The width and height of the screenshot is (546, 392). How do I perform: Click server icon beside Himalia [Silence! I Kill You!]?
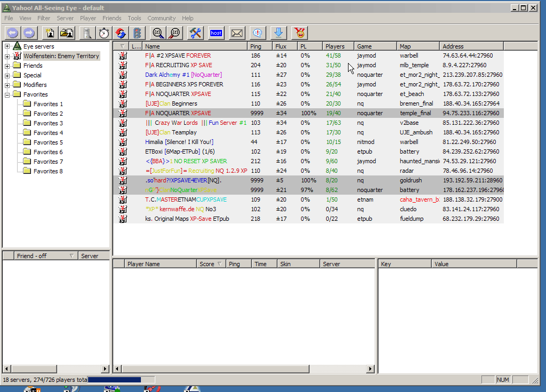[123, 142]
